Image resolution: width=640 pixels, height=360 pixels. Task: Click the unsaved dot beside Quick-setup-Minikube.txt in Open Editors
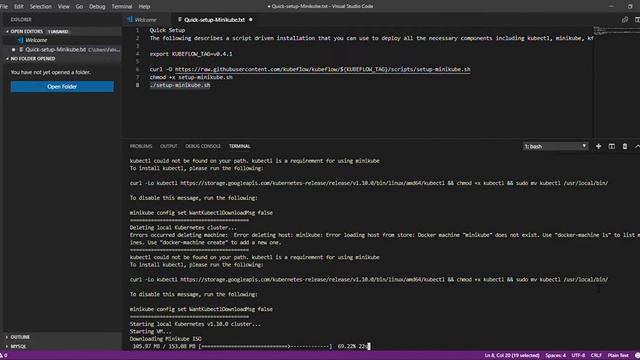13,49
